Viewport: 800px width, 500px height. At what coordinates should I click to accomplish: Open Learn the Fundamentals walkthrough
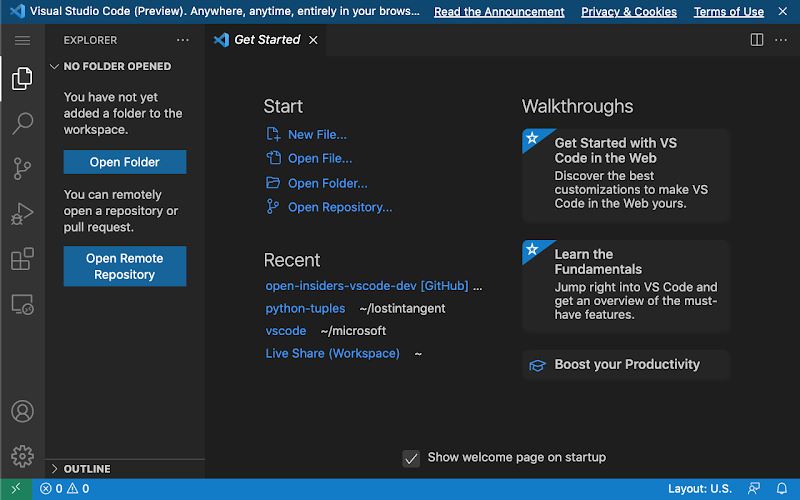click(626, 287)
